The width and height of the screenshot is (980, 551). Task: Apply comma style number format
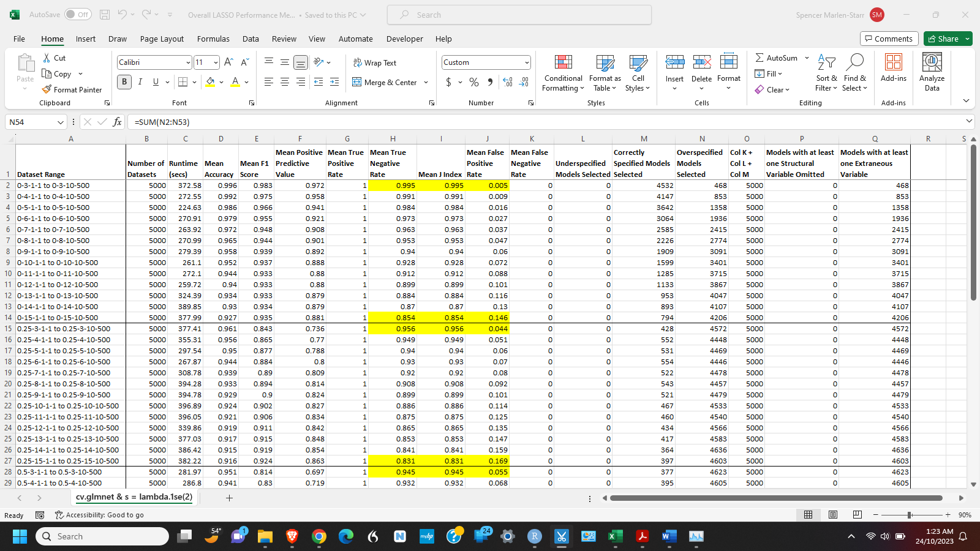click(490, 82)
